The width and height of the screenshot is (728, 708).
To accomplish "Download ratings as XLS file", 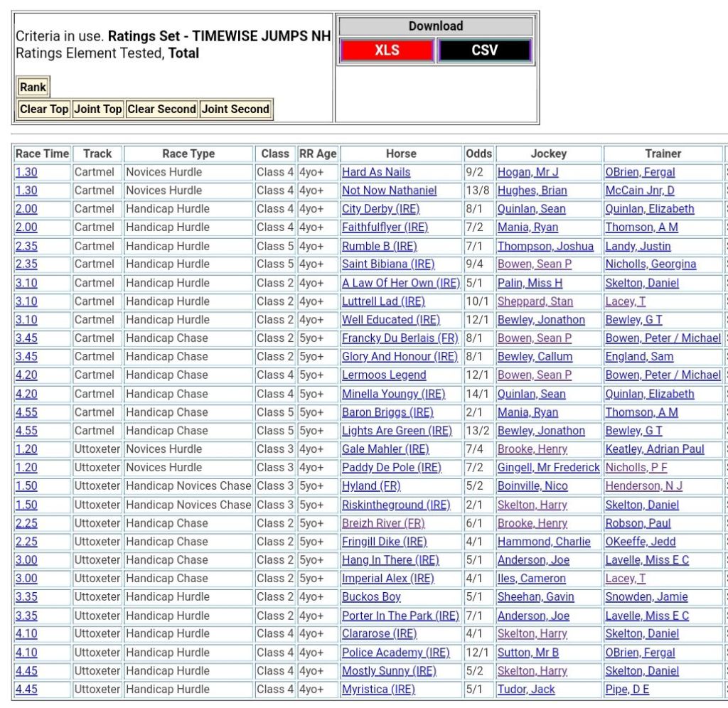I will click(387, 50).
